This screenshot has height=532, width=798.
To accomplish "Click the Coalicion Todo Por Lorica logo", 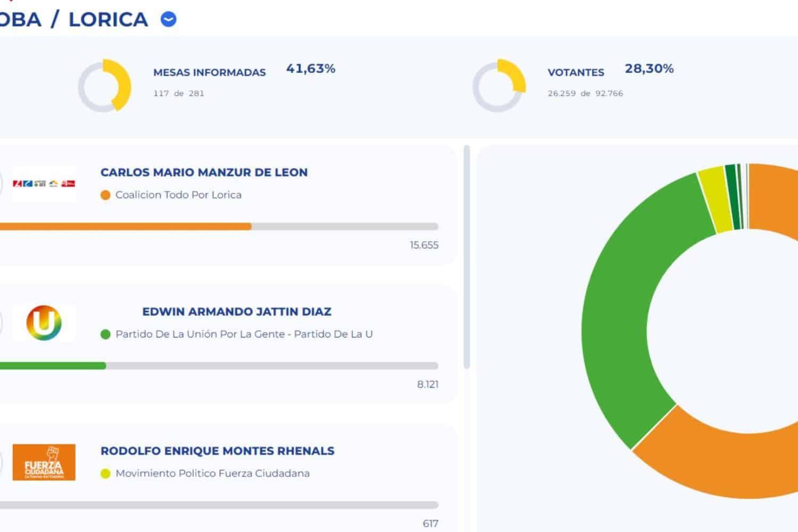I will [x=44, y=184].
